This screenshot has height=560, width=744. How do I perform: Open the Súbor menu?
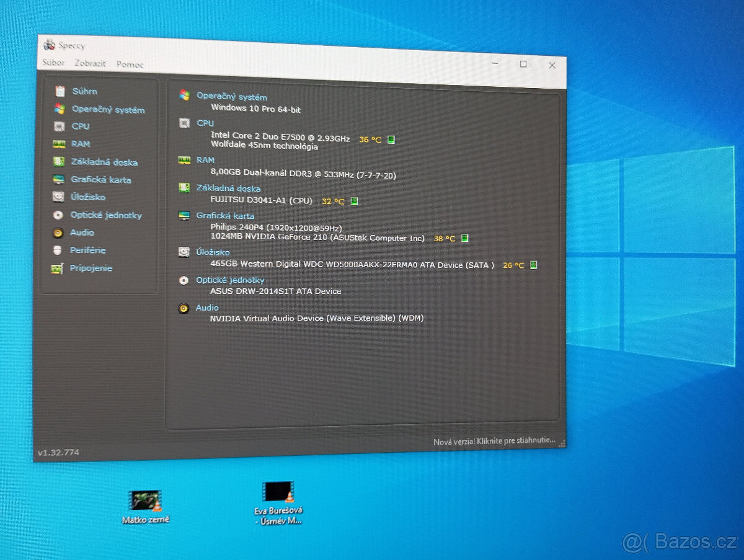pos(53,63)
